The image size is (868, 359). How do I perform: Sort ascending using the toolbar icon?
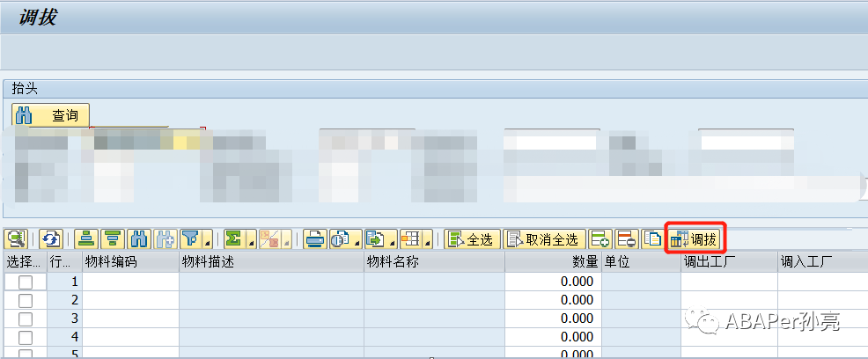[x=85, y=239]
